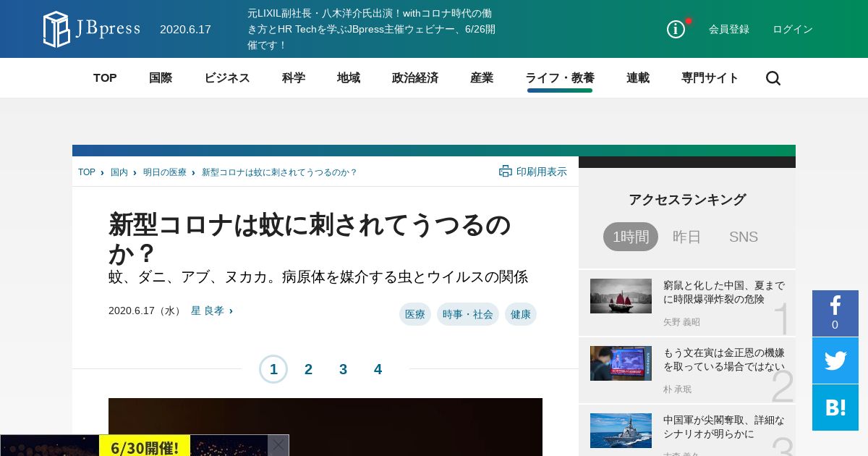868x456 pixels.
Task: Open the warship thumbnail
Action: pos(621,431)
